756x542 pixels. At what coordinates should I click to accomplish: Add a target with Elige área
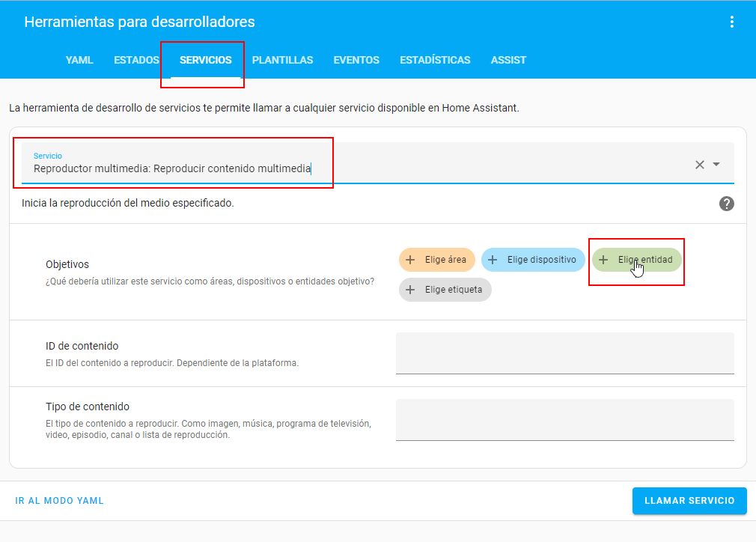tap(437, 260)
